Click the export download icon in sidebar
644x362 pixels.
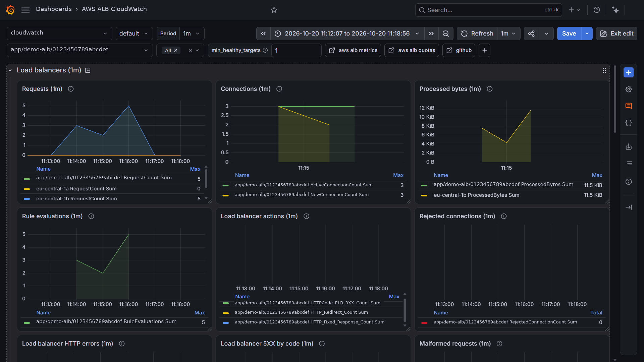(x=629, y=147)
